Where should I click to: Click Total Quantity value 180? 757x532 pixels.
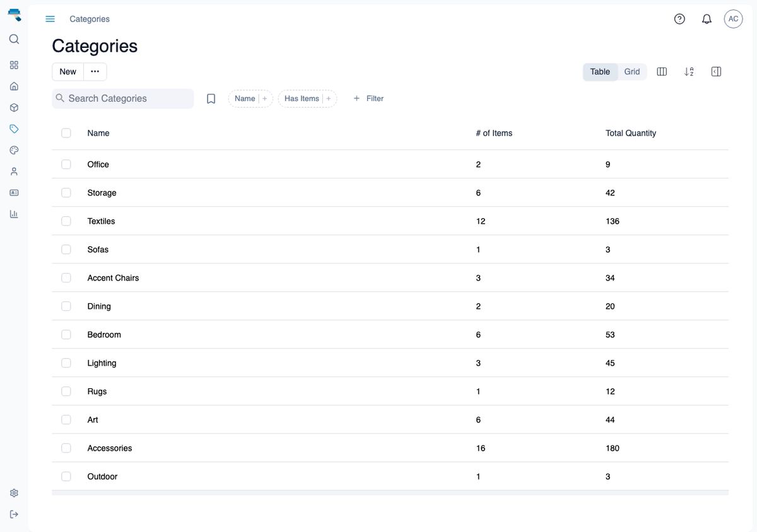point(613,448)
